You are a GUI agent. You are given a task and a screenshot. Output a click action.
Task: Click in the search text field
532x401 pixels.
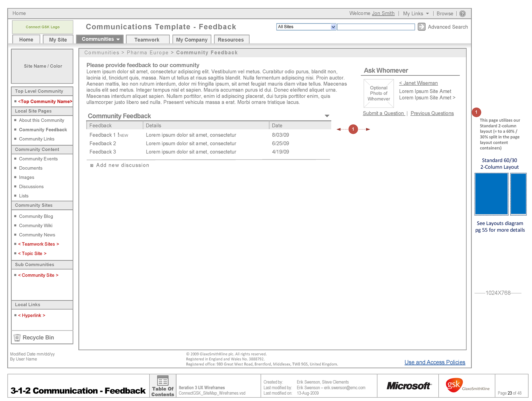[376, 27]
